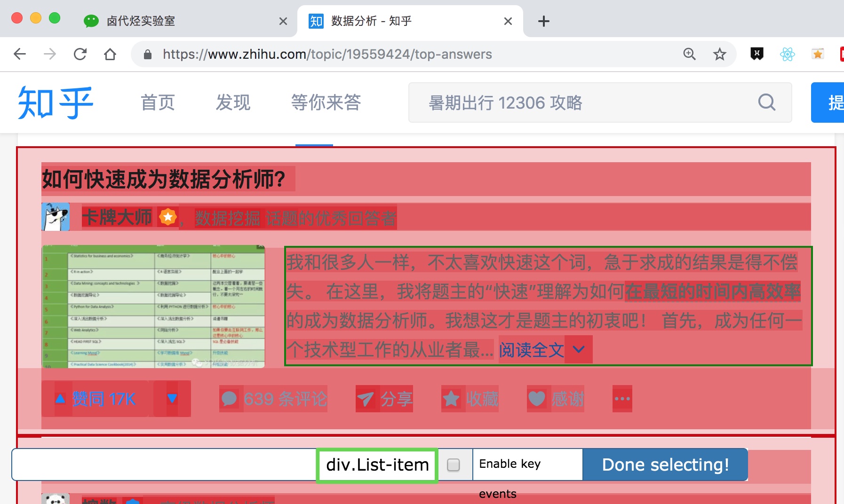844x504 pixels.
Task: Click the div.List-item selector field
Action: [x=377, y=465]
